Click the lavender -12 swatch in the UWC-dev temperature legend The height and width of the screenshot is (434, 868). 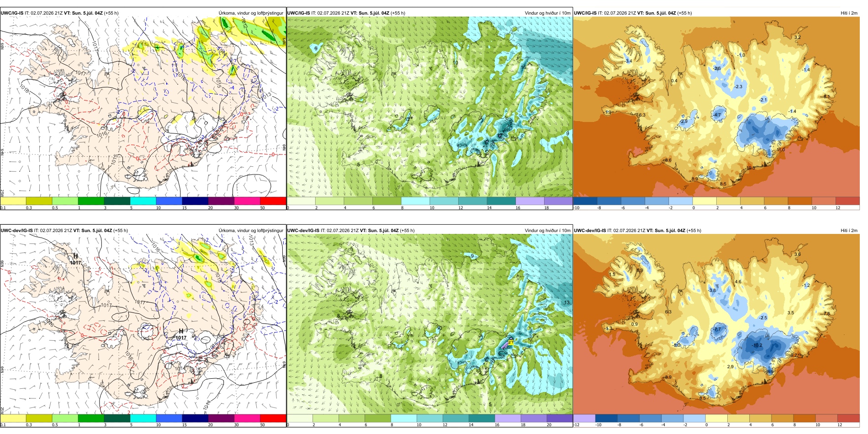(x=584, y=418)
